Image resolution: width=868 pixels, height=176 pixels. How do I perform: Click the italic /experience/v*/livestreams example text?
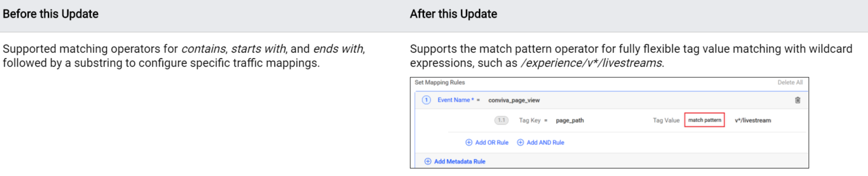click(592, 63)
